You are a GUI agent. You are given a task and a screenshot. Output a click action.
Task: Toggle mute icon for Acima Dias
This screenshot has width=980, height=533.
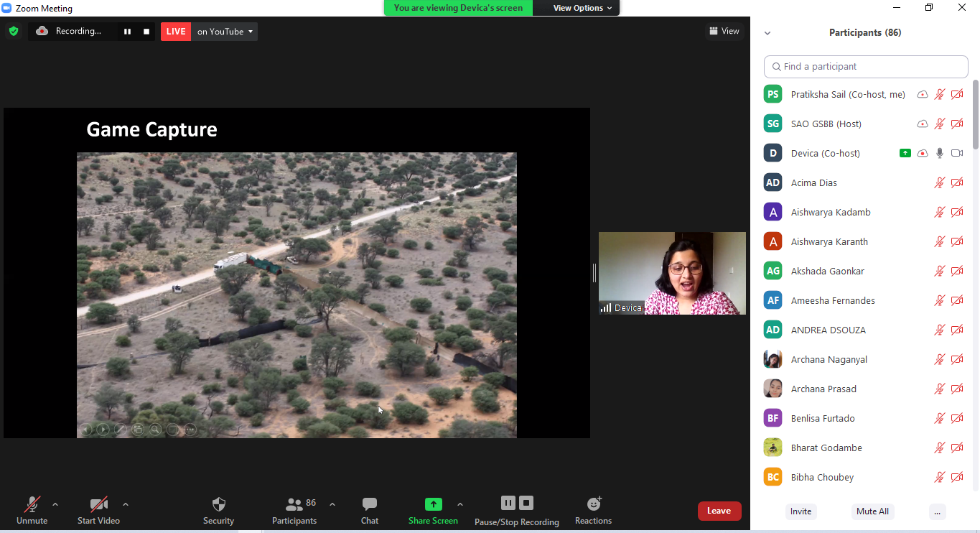coord(939,183)
